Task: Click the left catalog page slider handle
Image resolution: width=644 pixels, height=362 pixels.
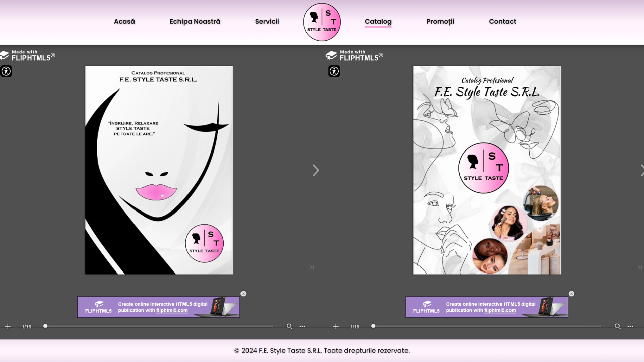Action: 45,326
